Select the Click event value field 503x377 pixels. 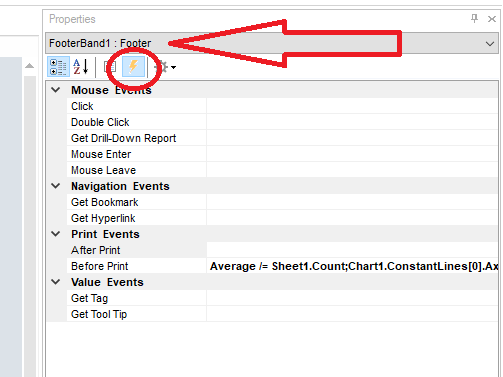(352, 106)
